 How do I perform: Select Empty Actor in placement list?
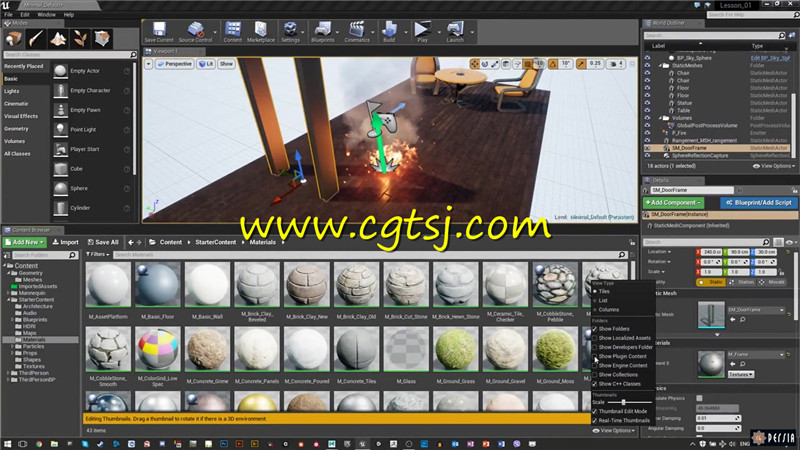tap(92, 71)
